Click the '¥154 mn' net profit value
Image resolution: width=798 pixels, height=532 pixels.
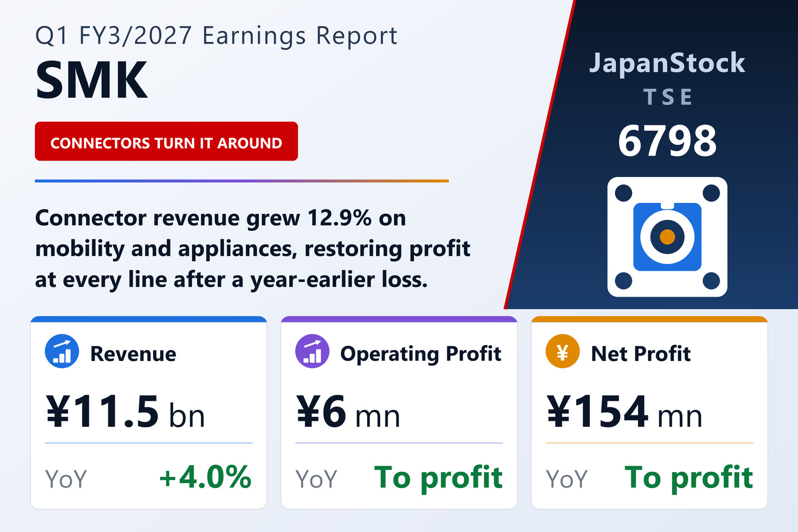(624, 411)
